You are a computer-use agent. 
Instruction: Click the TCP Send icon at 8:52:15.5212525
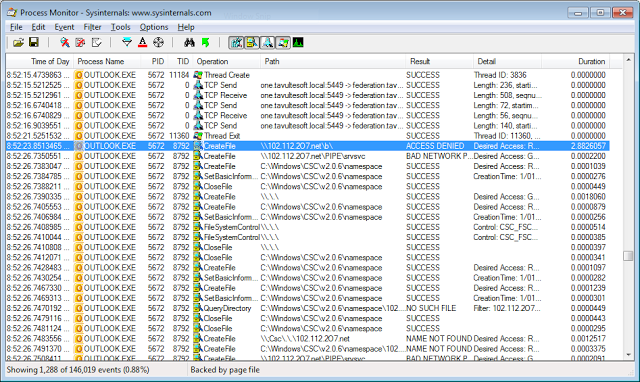pos(198,85)
